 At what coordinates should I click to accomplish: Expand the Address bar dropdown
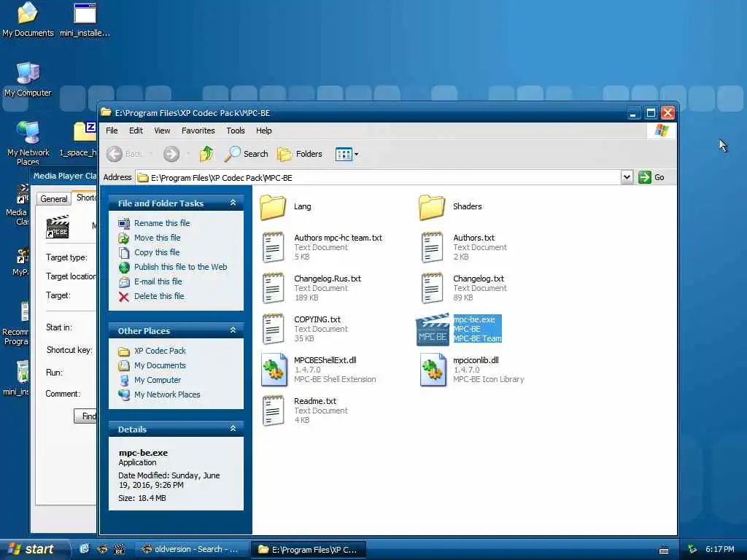[x=627, y=178]
